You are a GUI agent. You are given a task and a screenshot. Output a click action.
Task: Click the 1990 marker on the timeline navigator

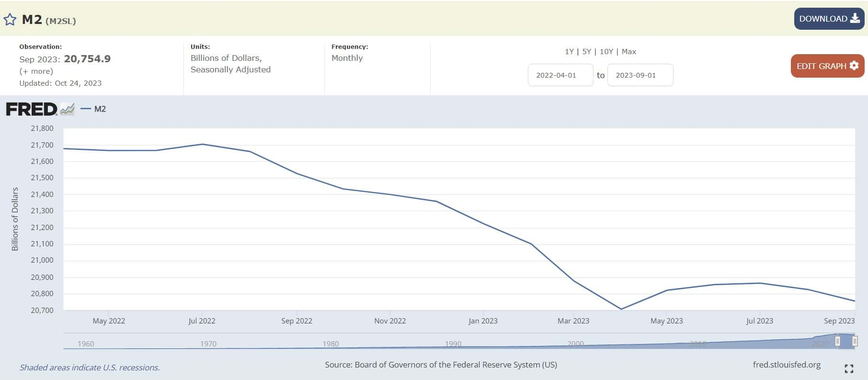click(x=453, y=344)
